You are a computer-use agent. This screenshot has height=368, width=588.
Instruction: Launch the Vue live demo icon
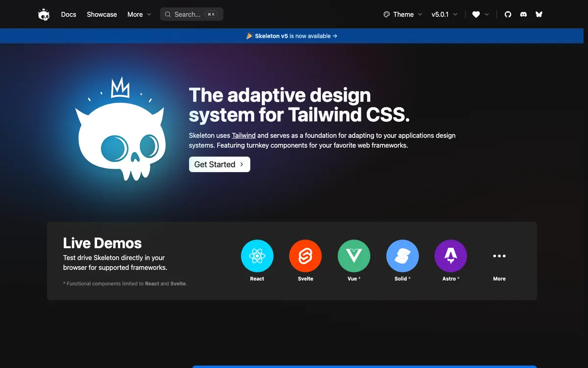click(354, 256)
